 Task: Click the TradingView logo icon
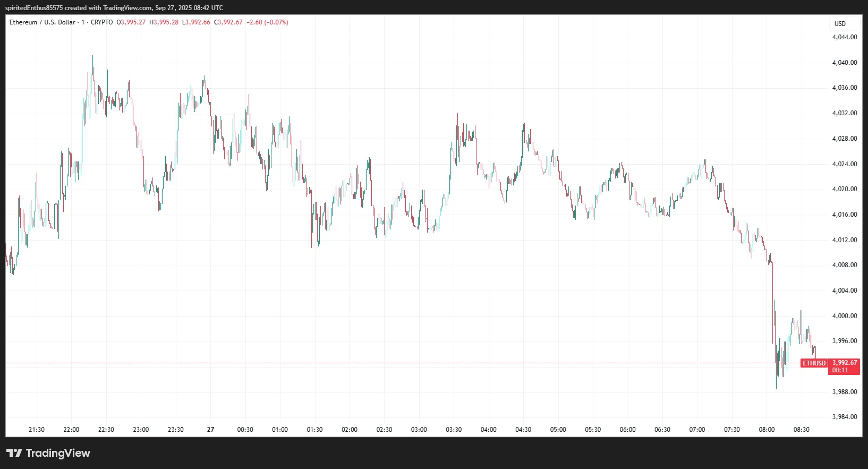(x=14, y=453)
